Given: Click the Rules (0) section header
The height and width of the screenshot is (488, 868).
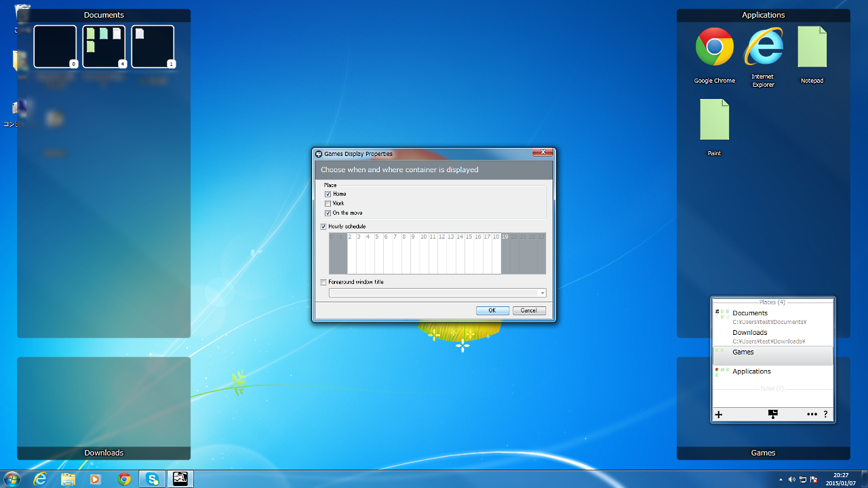Looking at the screenshot, I should coord(772,388).
